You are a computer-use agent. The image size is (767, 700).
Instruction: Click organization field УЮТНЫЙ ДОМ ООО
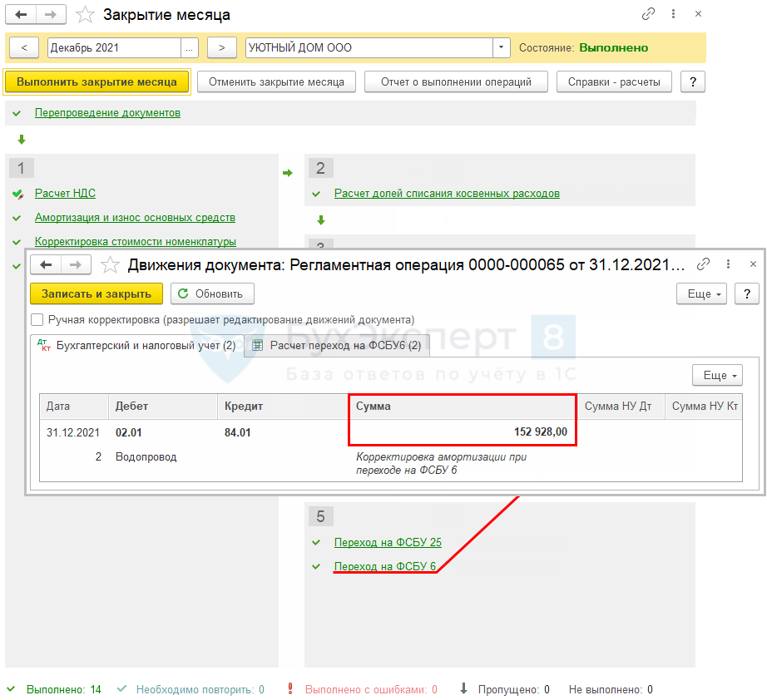pos(369,48)
